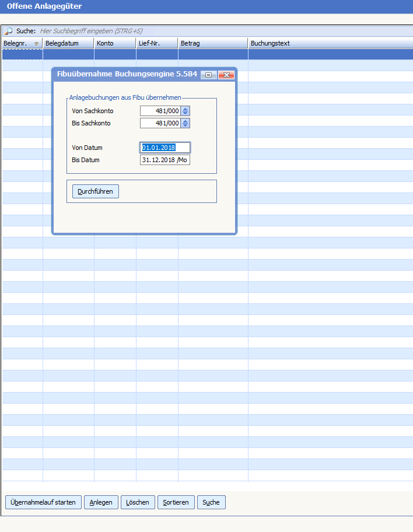The width and height of the screenshot is (413, 532).
Task: Click the Von Sachkonto spinner arrows
Action: (185, 111)
